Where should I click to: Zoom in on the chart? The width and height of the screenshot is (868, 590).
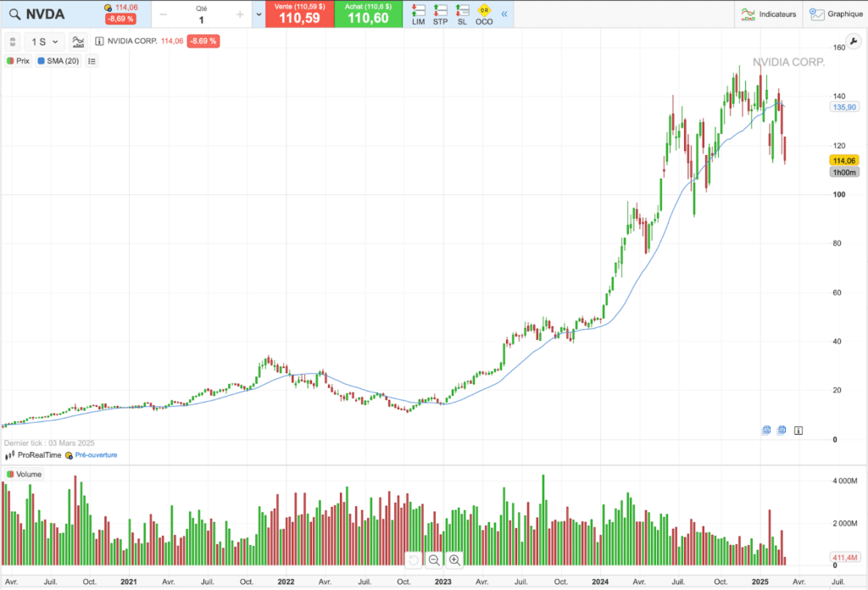(x=454, y=560)
